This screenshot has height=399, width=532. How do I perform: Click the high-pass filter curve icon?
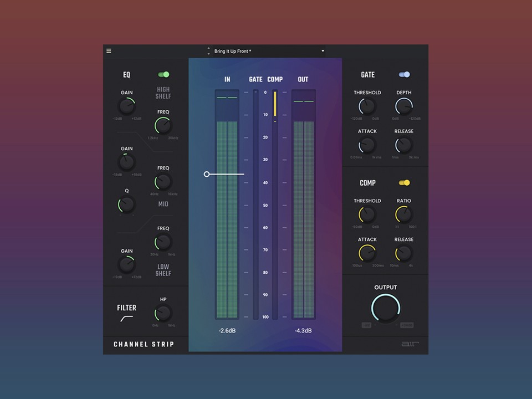point(127,319)
